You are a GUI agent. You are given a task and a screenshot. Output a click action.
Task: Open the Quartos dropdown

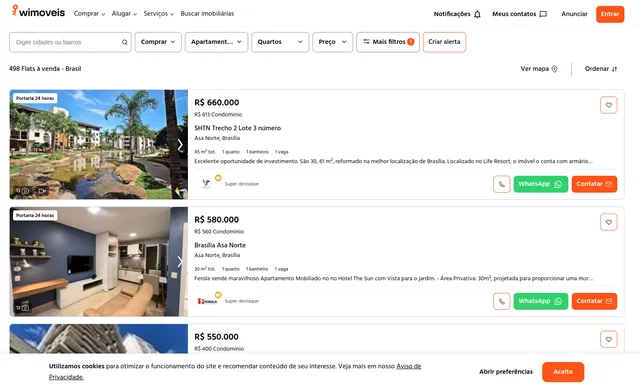(x=280, y=42)
